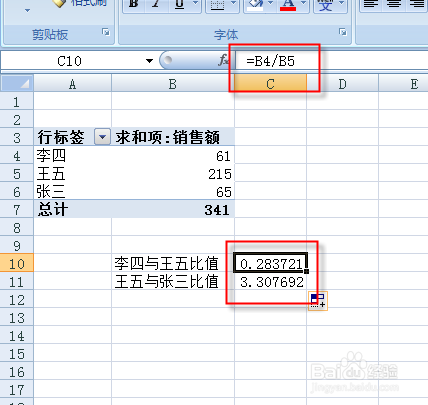Select cell 王五与张三比值
This screenshot has width=428, height=405.
(x=173, y=282)
